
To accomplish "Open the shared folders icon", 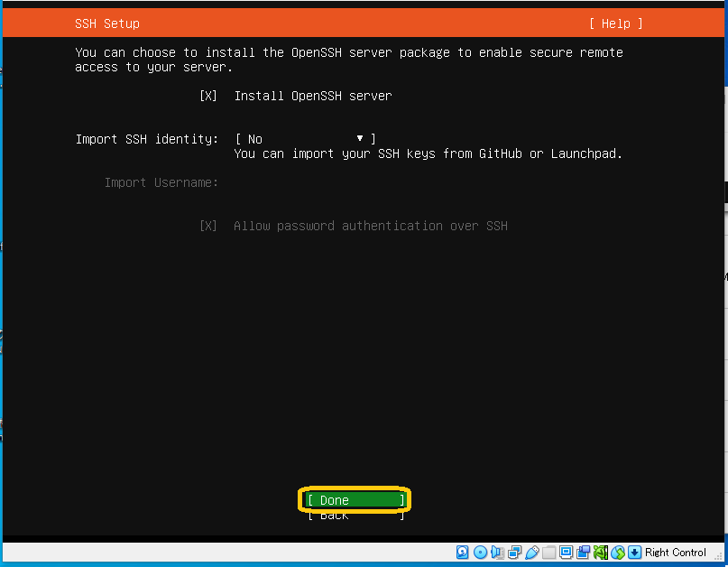I will tap(548, 553).
